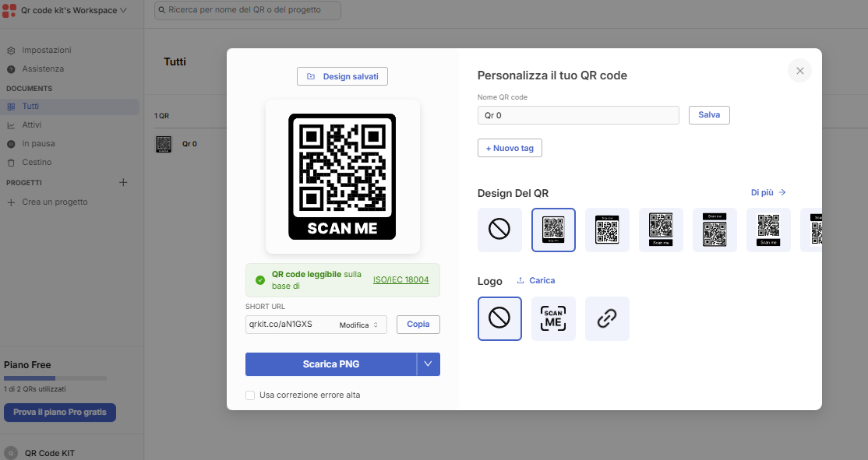Choose the Scan Me logo icon

[x=553, y=318]
